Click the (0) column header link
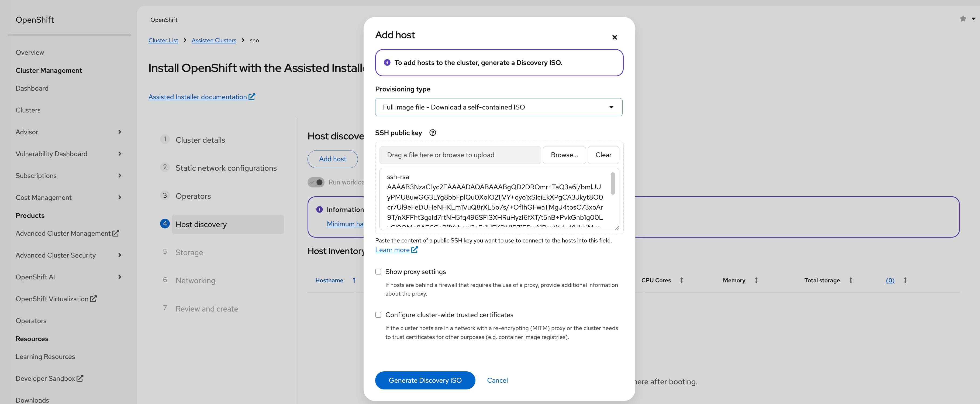980x404 pixels. coord(890,280)
